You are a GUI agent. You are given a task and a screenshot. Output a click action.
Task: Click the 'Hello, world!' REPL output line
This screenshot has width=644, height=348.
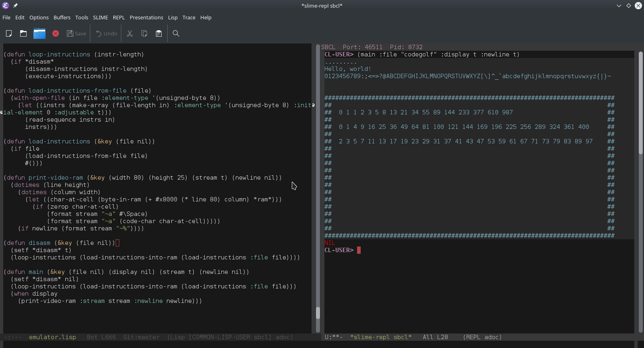coord(348,69)
